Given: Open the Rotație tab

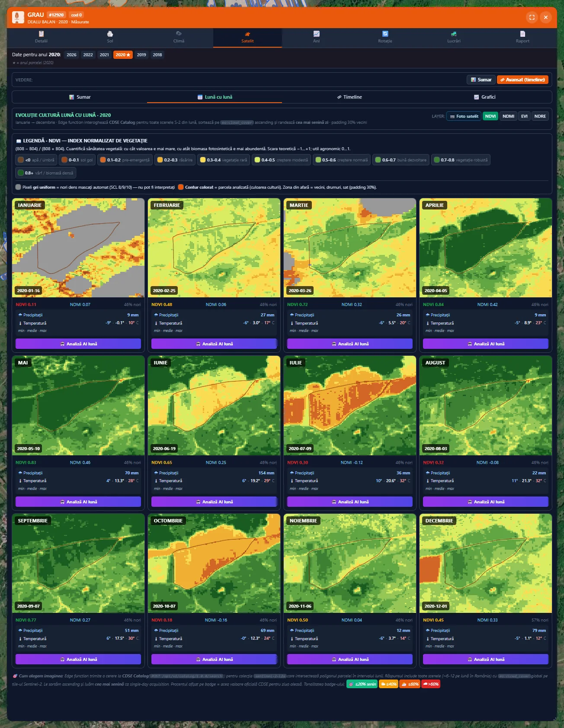Looking at the screenshot, I should tap(385, 38).
